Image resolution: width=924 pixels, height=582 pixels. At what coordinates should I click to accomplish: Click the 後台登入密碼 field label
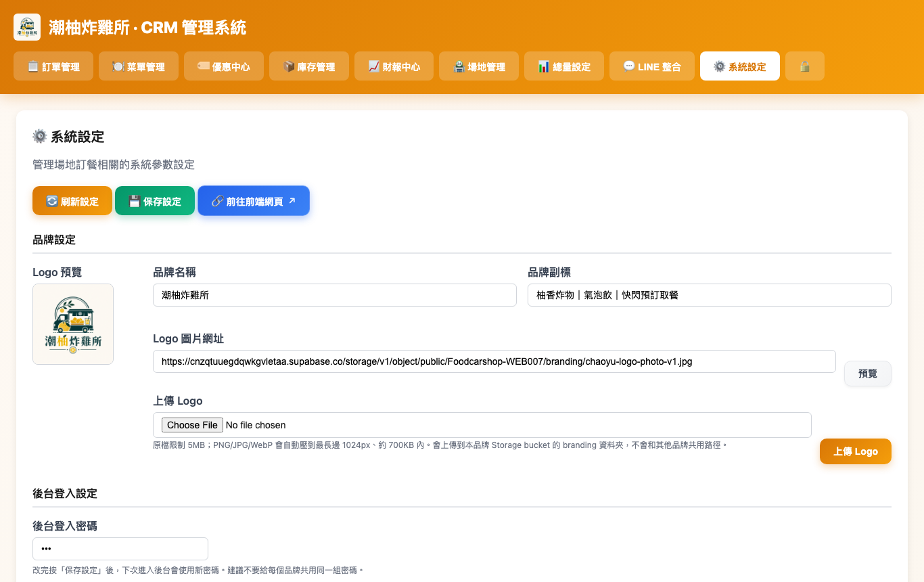[x=65, y=526]
